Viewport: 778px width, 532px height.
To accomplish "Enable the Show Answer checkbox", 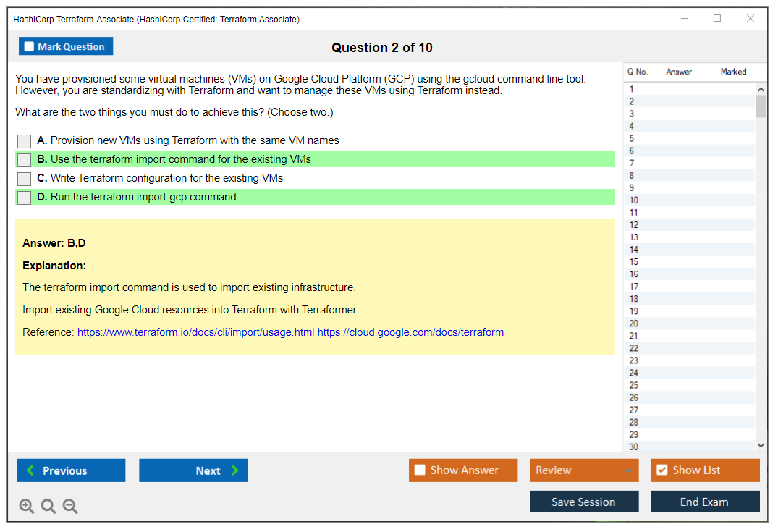I will click(420, 470).
